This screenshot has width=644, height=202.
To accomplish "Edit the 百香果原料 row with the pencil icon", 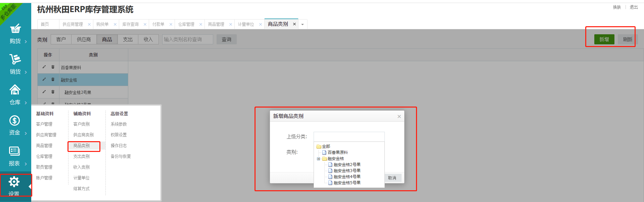I will (x=44, y=67).
